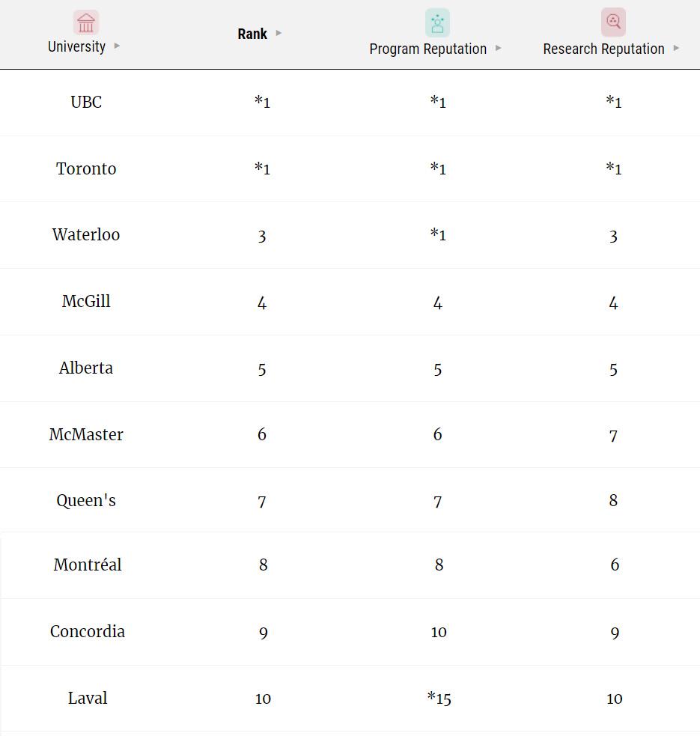Sort by University column arrow
Screen dimensions: 700x736
pos(117,46)
